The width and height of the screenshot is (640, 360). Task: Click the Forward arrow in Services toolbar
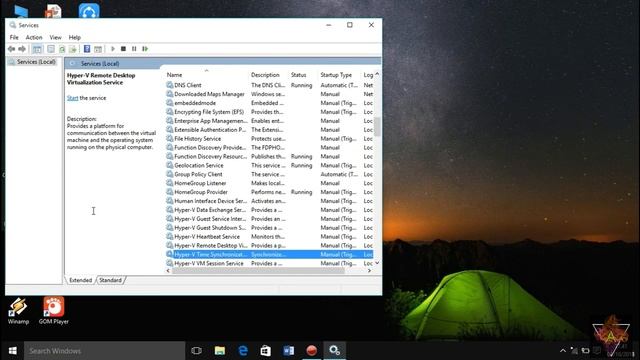[22, 49]
